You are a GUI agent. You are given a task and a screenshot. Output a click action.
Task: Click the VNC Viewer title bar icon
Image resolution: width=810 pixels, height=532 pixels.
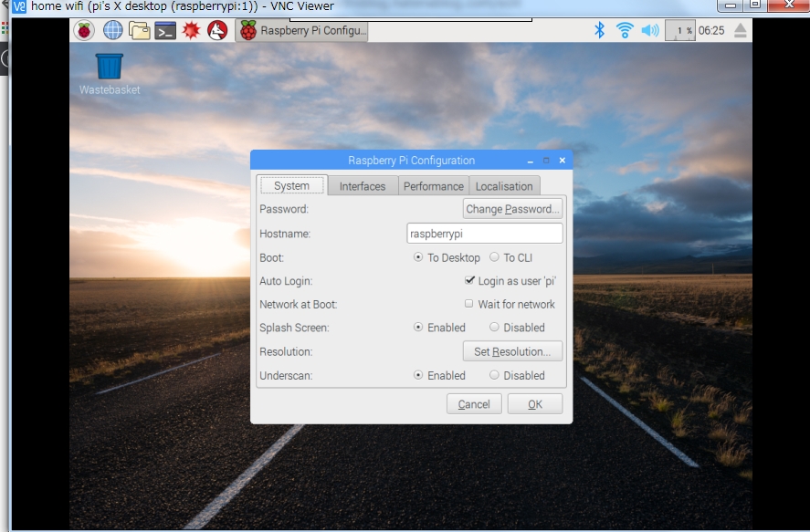(x=19, y=6)
